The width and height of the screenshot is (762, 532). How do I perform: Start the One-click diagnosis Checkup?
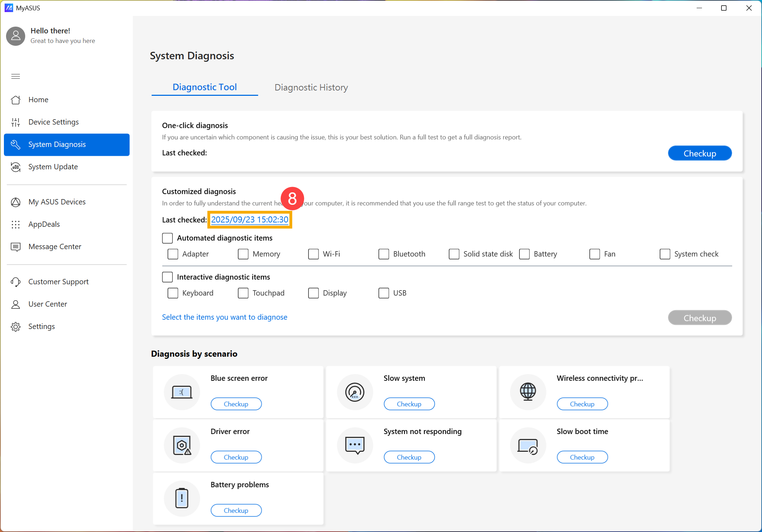700,153
